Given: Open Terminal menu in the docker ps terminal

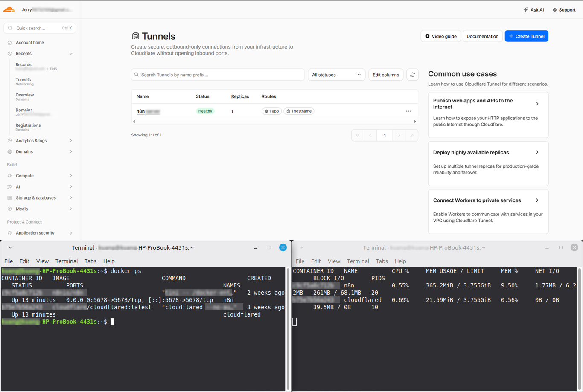Looking at the screenshot, I should (x=67, y=261).
